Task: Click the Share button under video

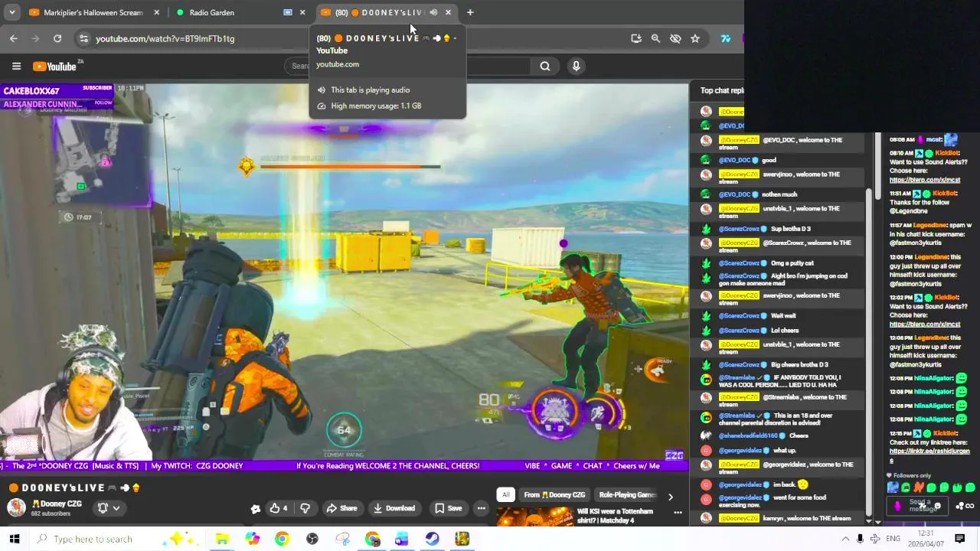Action: click(x=341, y=508)
